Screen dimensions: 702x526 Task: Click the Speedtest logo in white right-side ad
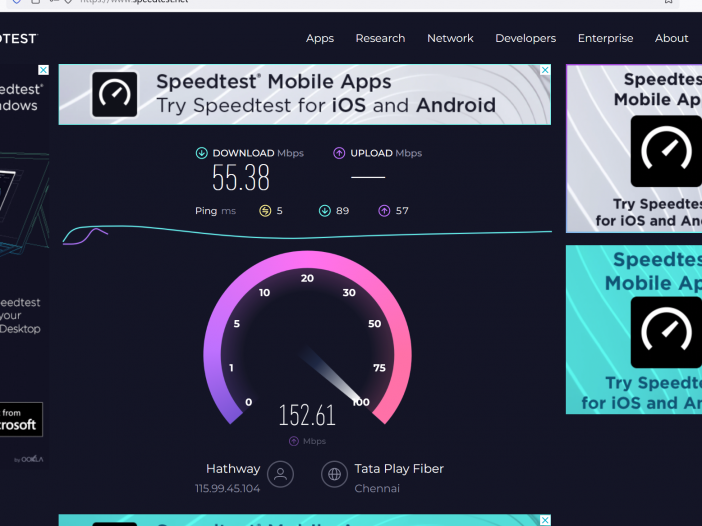[x=666, y=151]
